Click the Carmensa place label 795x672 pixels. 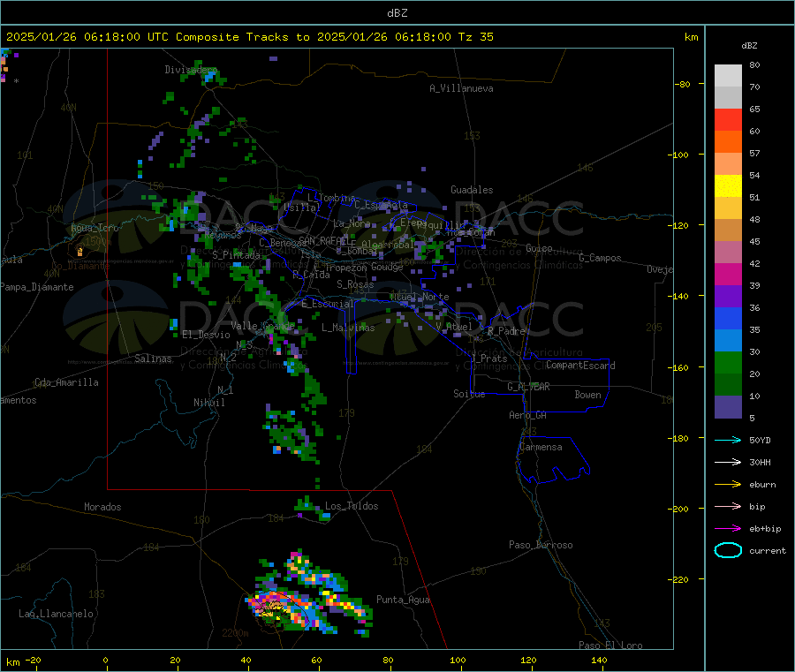click(x=541, y=448)
